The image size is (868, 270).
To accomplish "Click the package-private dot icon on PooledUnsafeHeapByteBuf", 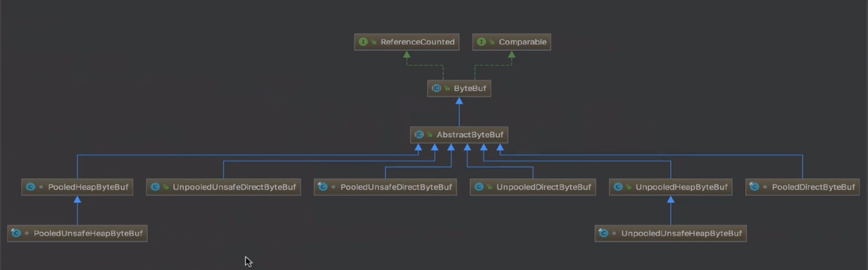I will tap(27, 233).
